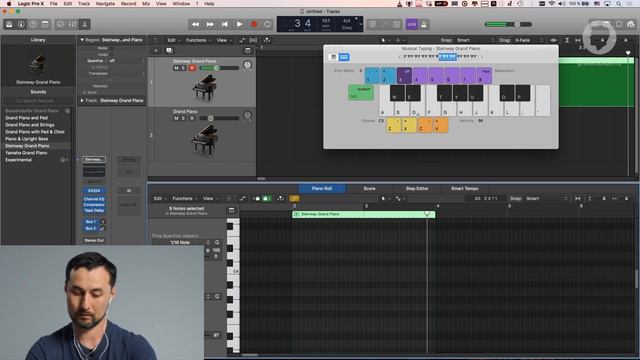Switch to the Step Editor tab
This screenshot has height=360, width=640.
[417, 189]
